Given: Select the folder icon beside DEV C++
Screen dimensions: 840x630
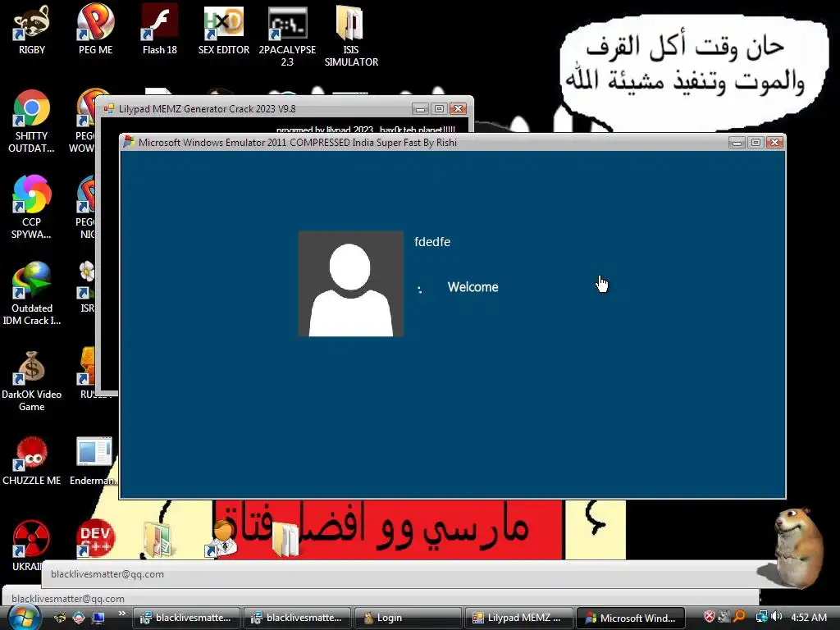Looking at the screenshot, I should point(157,540).
